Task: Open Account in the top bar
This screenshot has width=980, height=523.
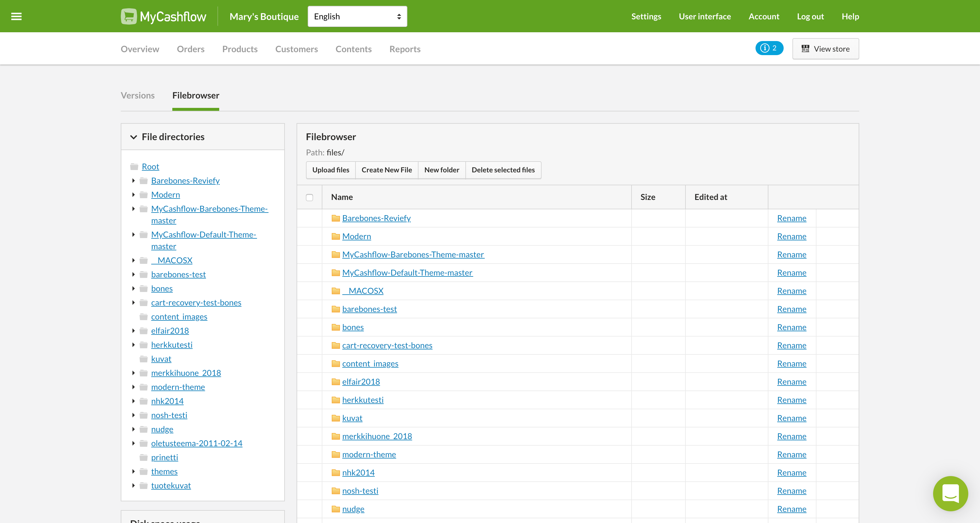Action: pos(764,16)
